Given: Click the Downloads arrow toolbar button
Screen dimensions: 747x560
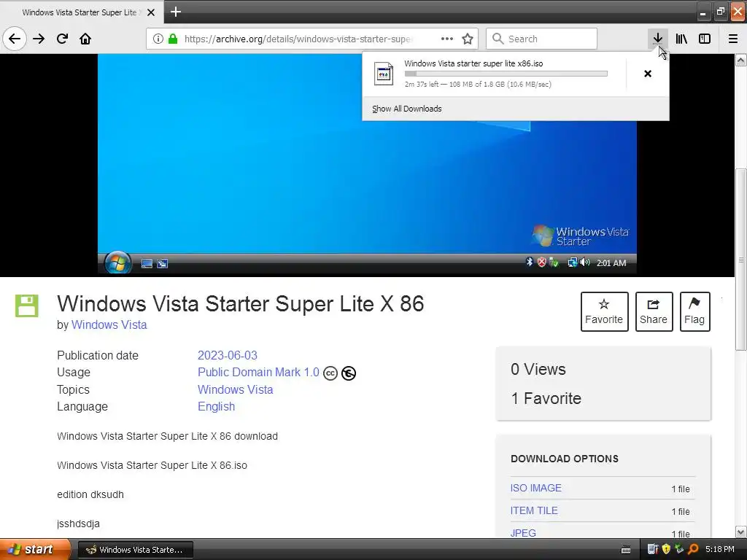Looking at the screenshot, I should click(657, 39).
